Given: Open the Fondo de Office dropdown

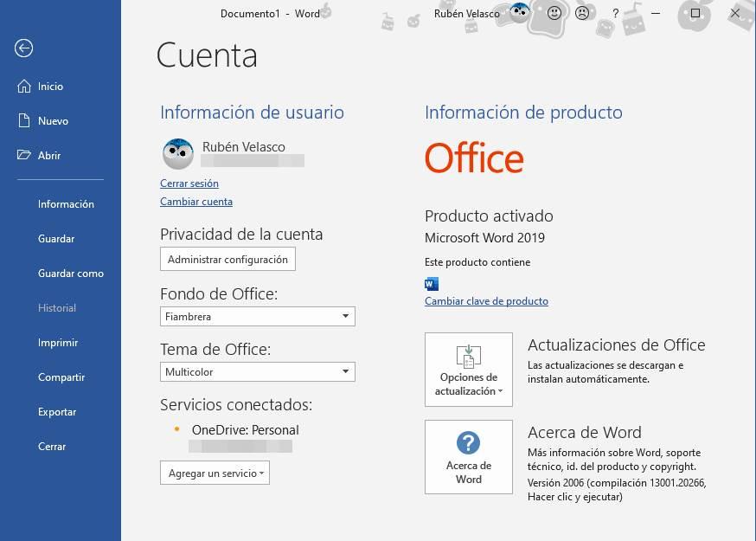Looking at the screenshot, I should click(x=258, y=317).
